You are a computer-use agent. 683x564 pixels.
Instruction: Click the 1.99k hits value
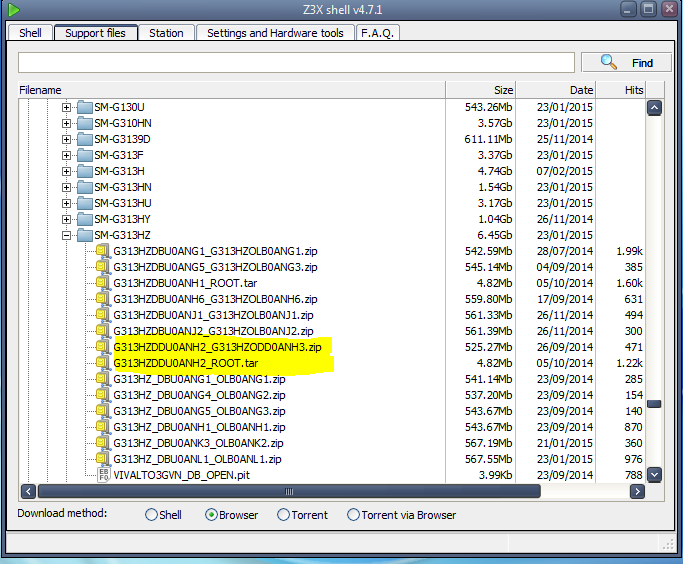(629, 251)
